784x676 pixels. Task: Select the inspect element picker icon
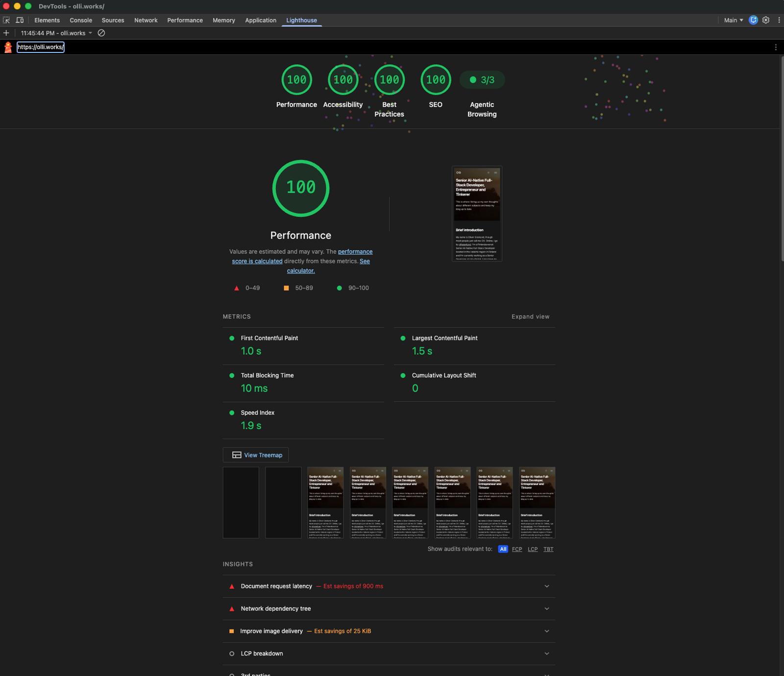[x=6, y=20]
